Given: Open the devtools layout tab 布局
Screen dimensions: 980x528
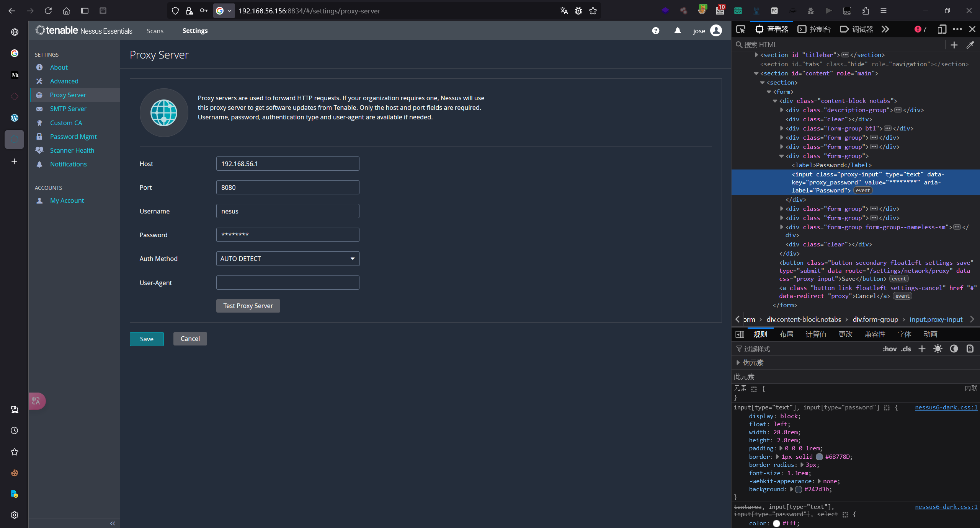Looking at the screenshot, I should [786, 334].
